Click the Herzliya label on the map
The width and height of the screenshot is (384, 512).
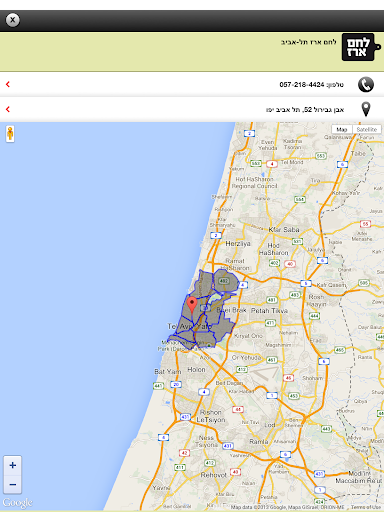pyautogui.click(x=238, y=244)
